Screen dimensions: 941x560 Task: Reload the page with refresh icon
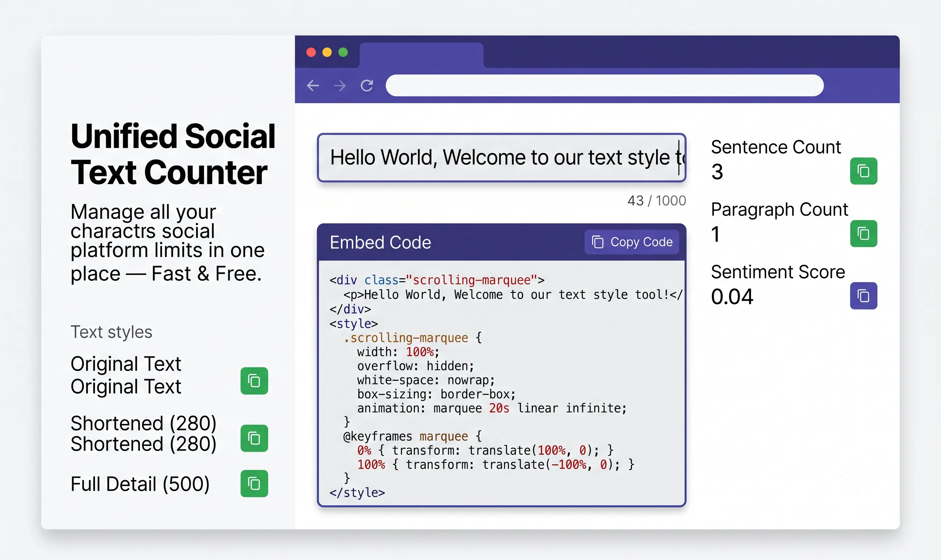point(367,86)
